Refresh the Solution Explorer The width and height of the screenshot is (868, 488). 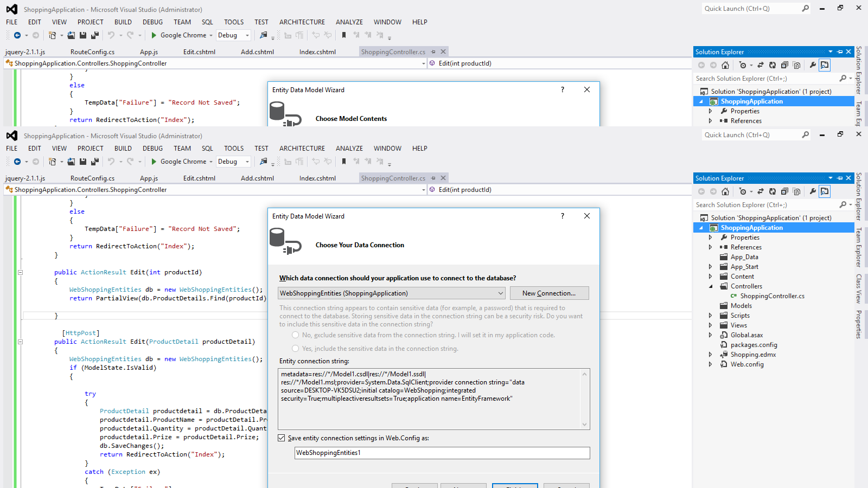click(773, 191)
